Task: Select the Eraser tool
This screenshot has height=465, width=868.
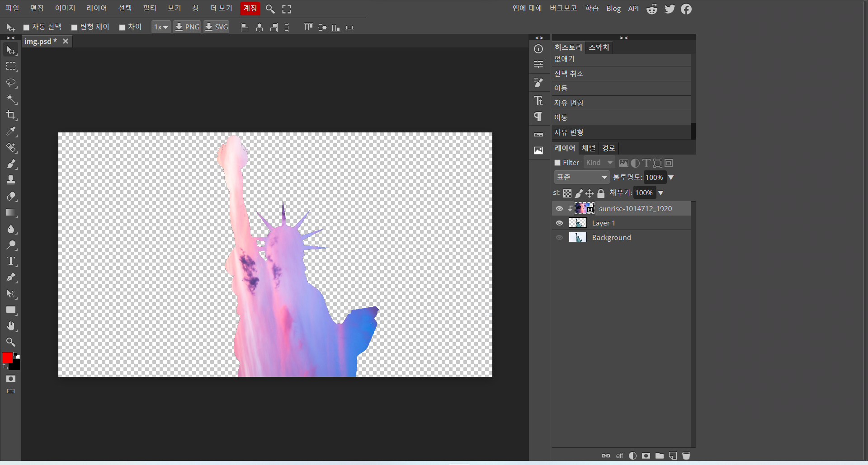Action: pos(11,196)
